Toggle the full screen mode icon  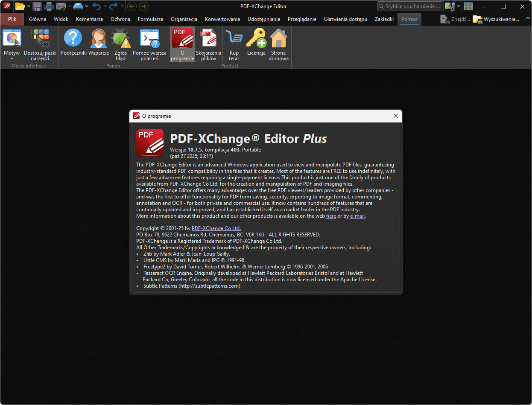(x=468, y=6)
